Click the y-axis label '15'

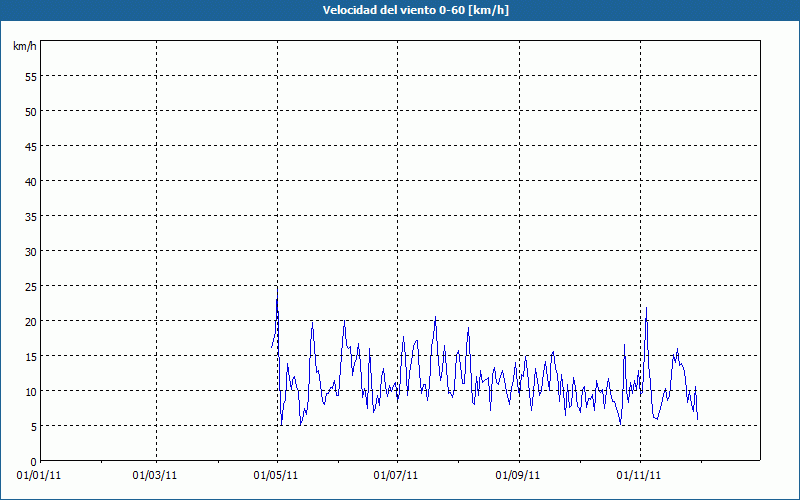[31, 357]
